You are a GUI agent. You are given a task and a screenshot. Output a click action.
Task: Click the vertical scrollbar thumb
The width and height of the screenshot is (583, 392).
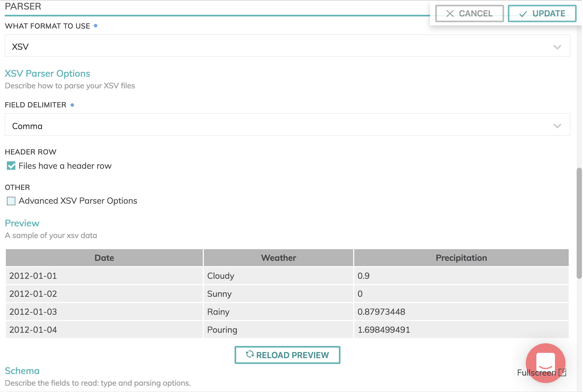(x=579, y=223)
